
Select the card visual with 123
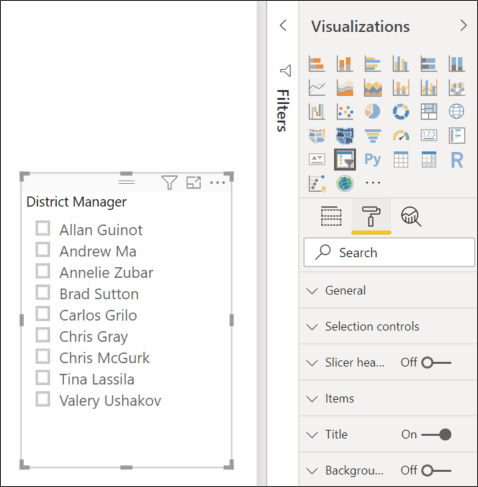(x=429, y=135)
